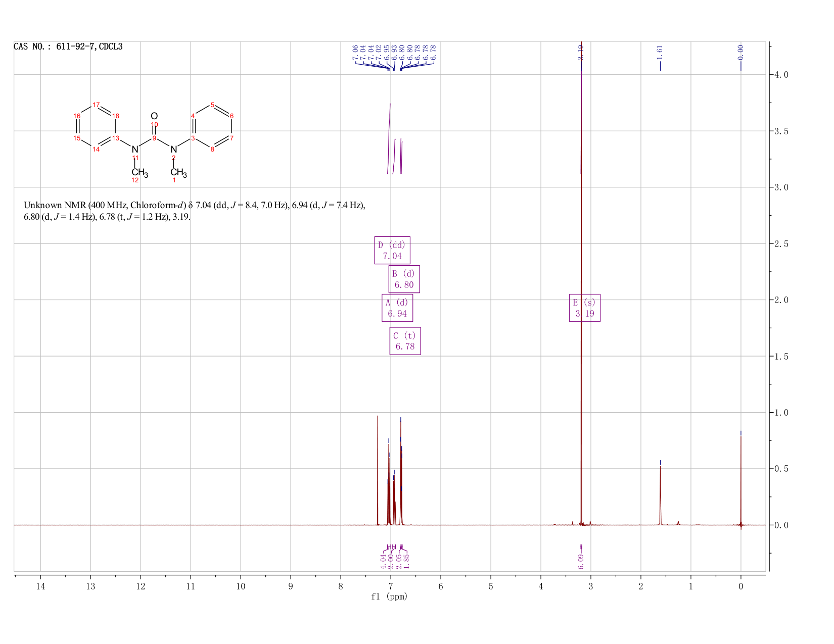Screen dimensions: 834x644
Task: Click the N atom labeled 2
Action: [174, 150]
